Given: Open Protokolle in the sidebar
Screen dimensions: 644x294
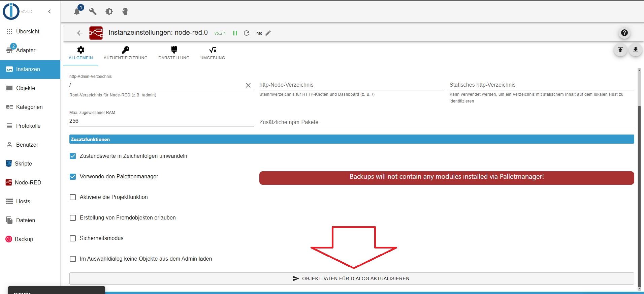Looking at the screenshot, I should point(30,126).
